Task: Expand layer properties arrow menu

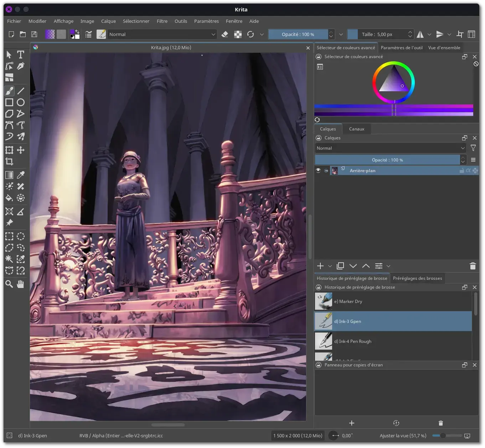Action: [x=388, y=266]
